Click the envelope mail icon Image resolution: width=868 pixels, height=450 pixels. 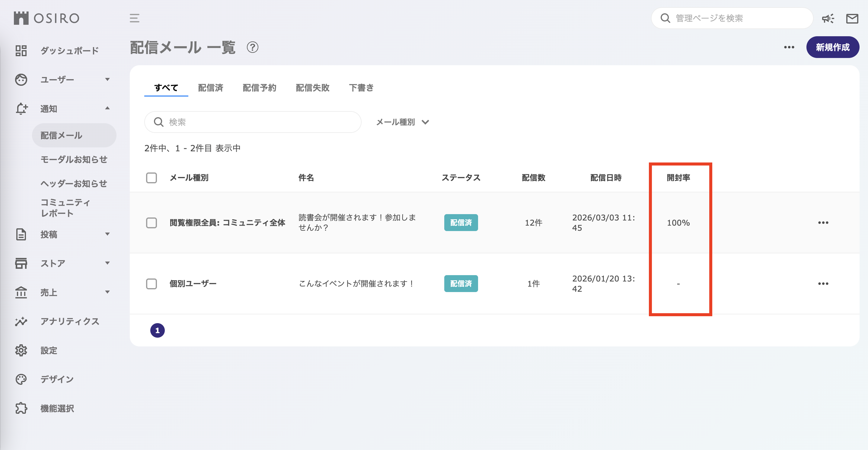click(852, 18)
